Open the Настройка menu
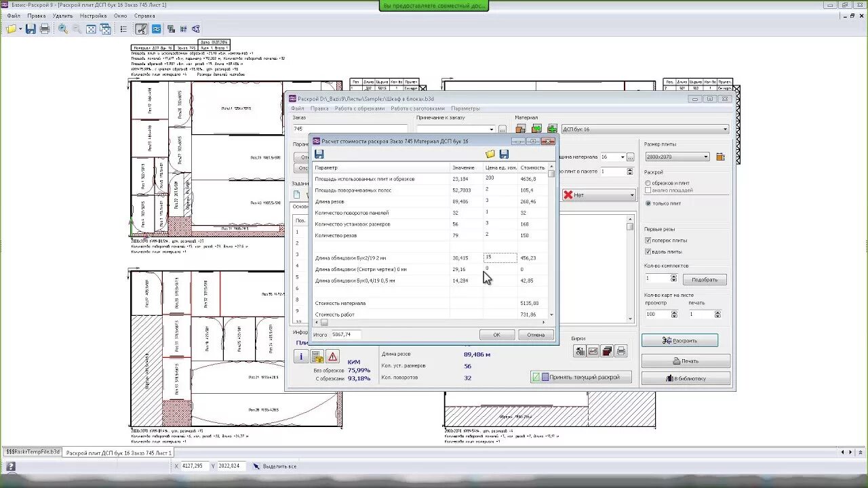Viewport: 868px width, 488px height. 93,16
